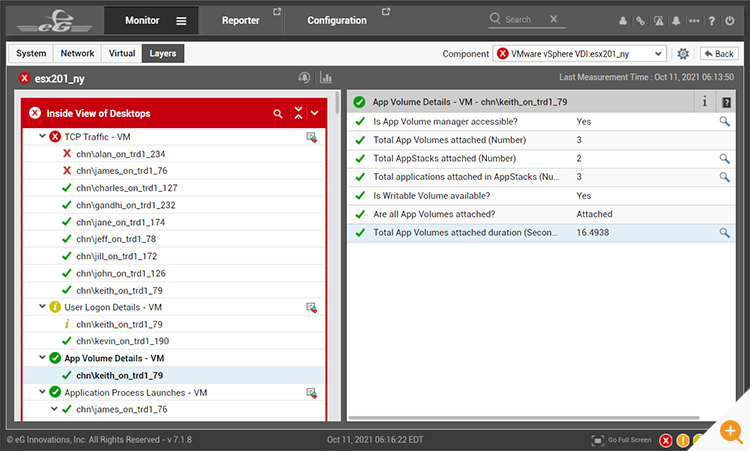Select chn\jill_on_trd1_172 row
The height and width of the screenshot is (451, 750).
click(x=174, y=256)
